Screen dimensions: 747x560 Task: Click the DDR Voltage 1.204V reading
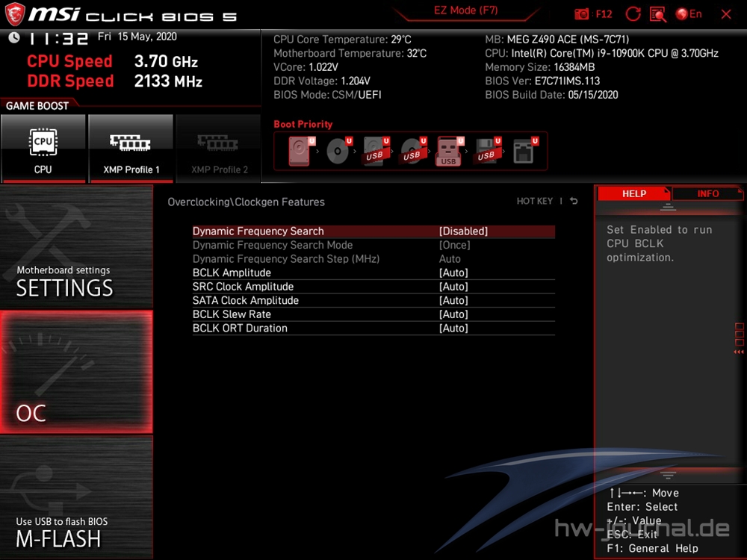321,81
